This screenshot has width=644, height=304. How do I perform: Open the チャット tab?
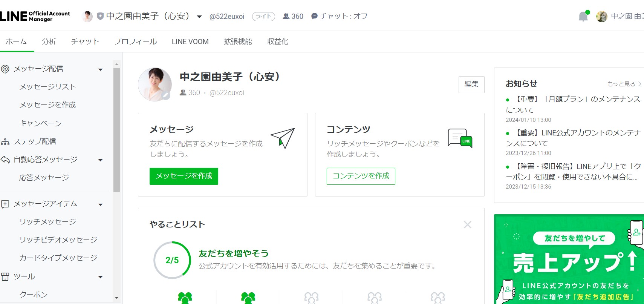click(x=85, y=41)
